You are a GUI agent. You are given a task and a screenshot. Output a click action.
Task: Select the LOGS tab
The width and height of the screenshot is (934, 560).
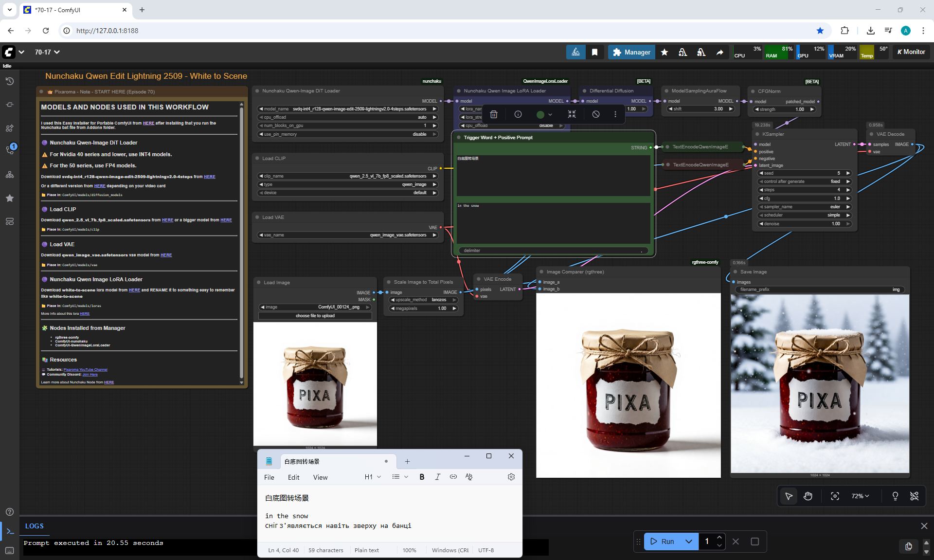(34, 526)
